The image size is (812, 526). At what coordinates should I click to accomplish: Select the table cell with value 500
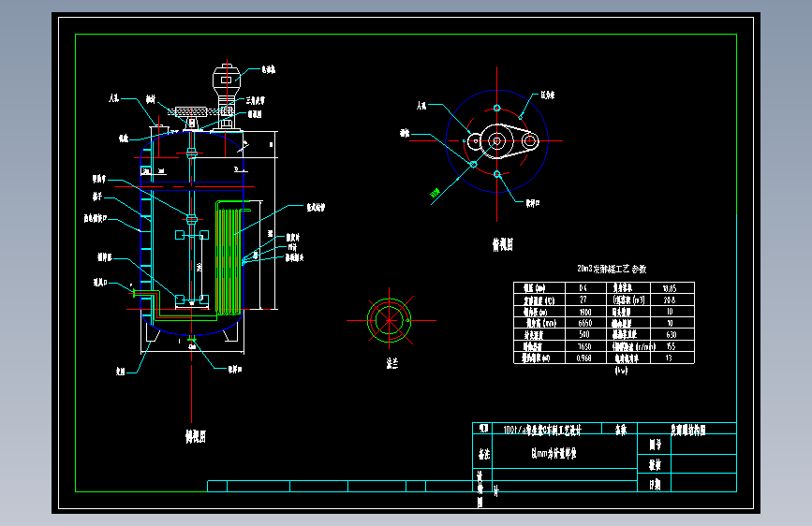[x=585, y=334]
